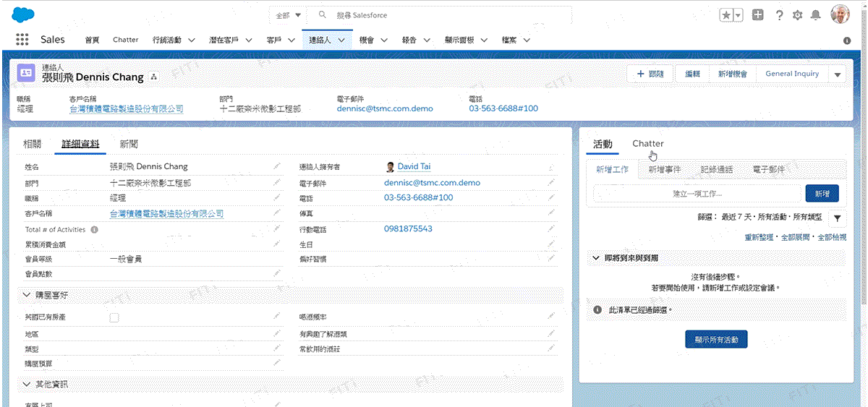Toggle the 英國已有房產 checkbox
This screenshot has height=407, width=868.
(114, 317)
